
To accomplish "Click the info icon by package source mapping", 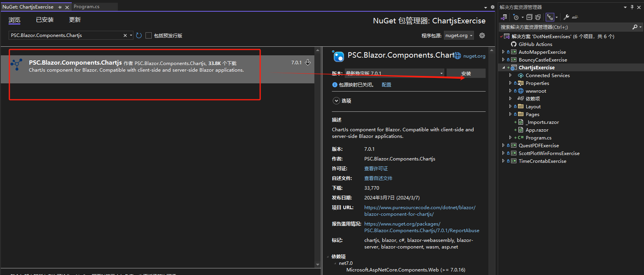I will pos(335,85).
